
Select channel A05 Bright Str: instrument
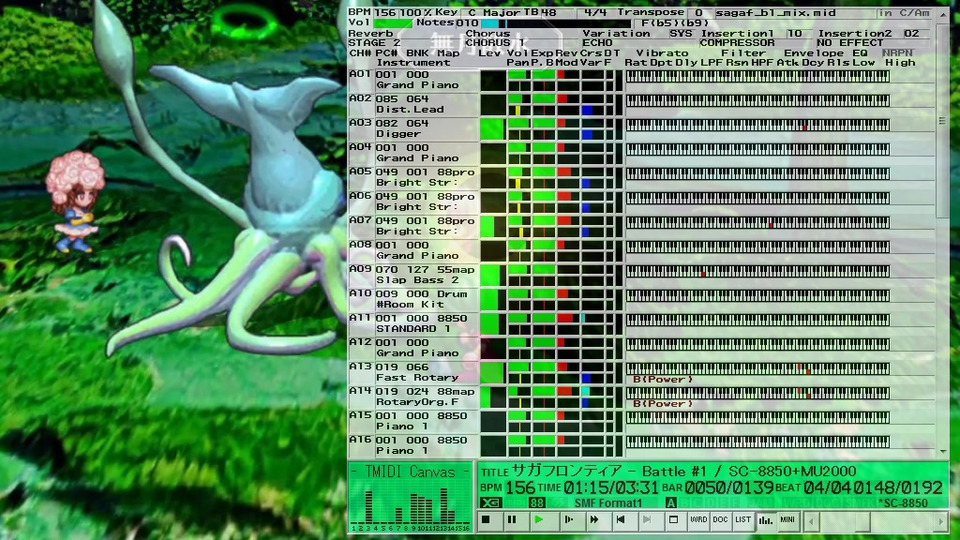(417, 182)
